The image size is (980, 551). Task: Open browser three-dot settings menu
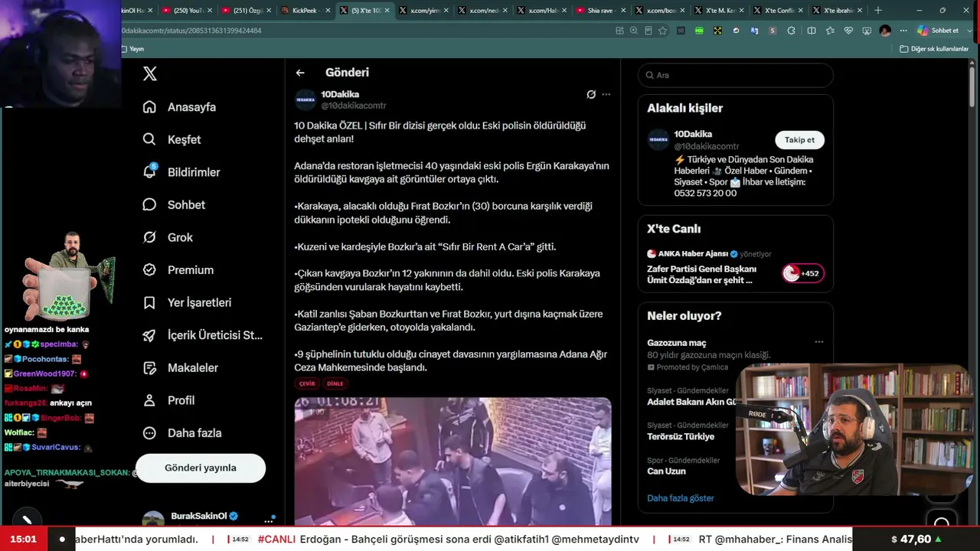pos(904,31)
